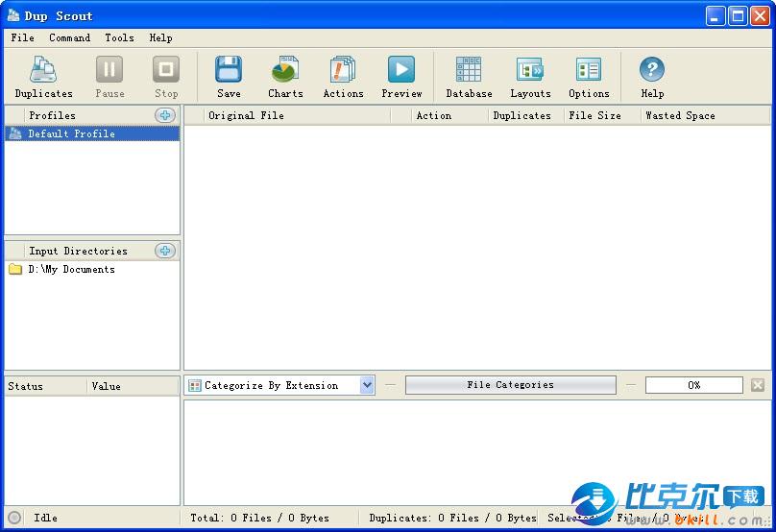
Task: Open the Help menu
Action: [160, 37]
